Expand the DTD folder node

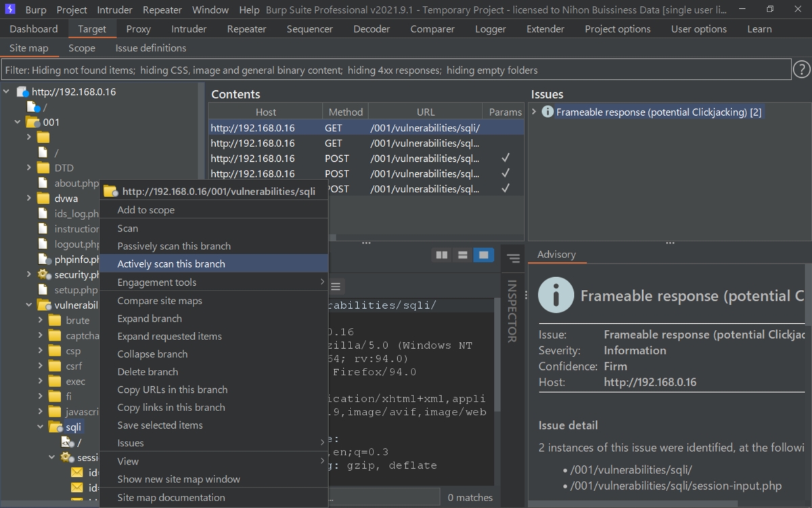click(29, 167)
